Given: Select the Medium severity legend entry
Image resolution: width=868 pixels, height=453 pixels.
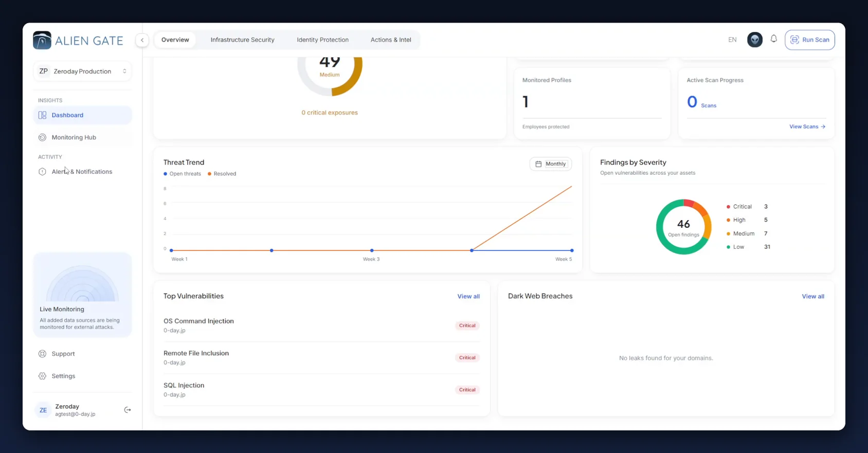Looking at the screenshot, I should [747, 233].
